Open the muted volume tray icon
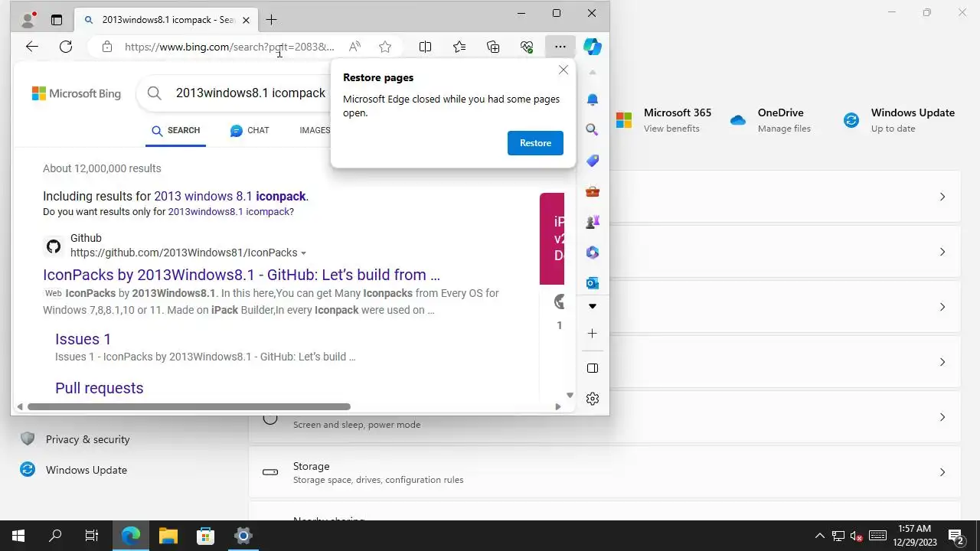980x551 pixels. pyautogui.click(x=857, y=536)
